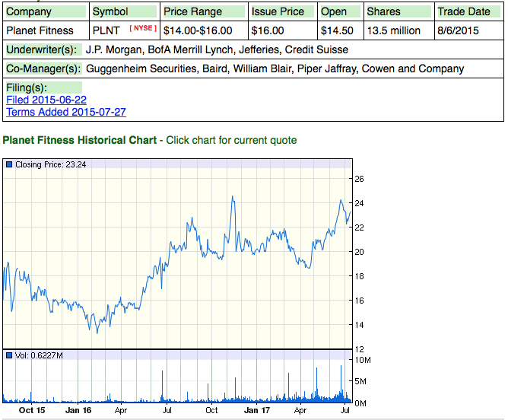Viewport: 508px width, 420px height.
Task: Click the Filing(s) label
Action: [x=44, y=87]
